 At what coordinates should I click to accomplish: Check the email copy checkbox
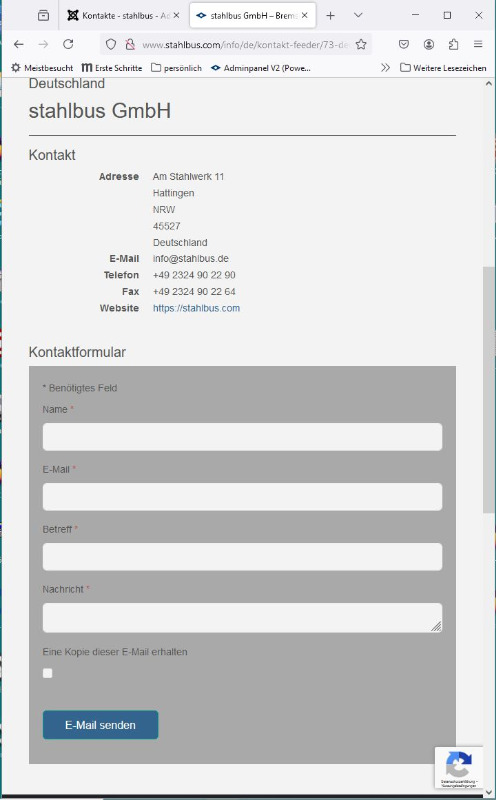47,673
